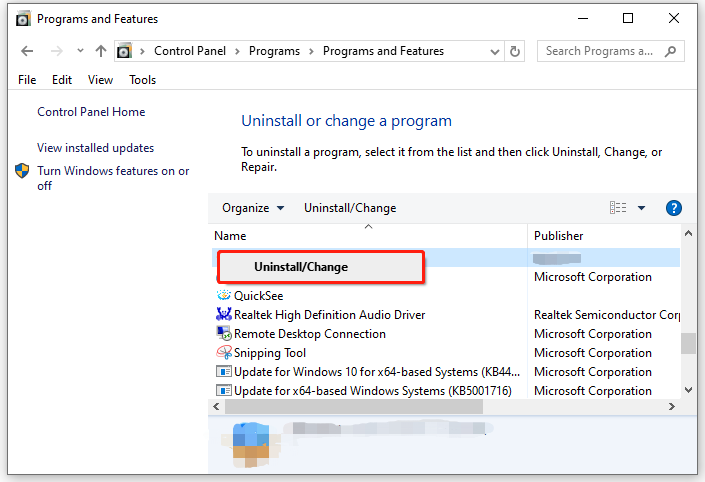The image size is (705, 482).
Task: Select Update for x64-based Windows Systems (KB5001716)
Action: 373,391
